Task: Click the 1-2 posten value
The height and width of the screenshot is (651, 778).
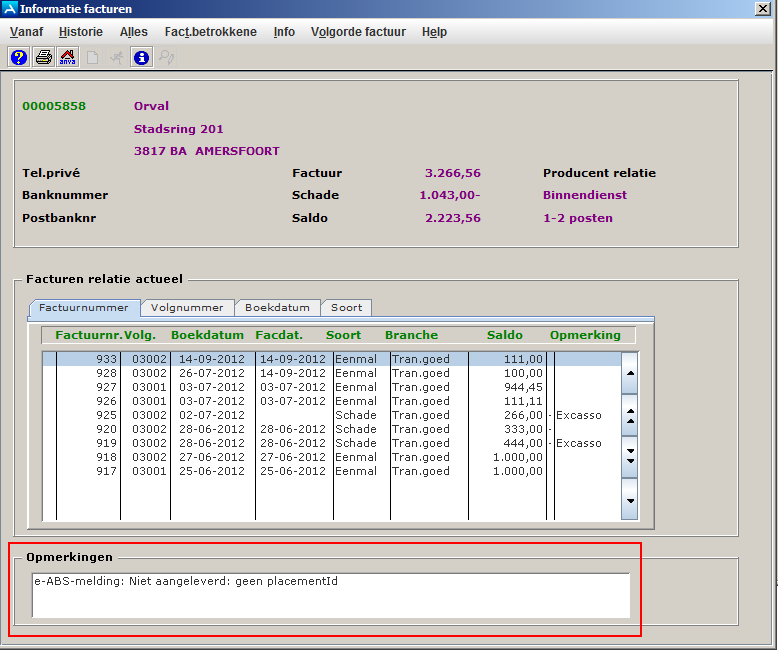Action: (578, 218)
